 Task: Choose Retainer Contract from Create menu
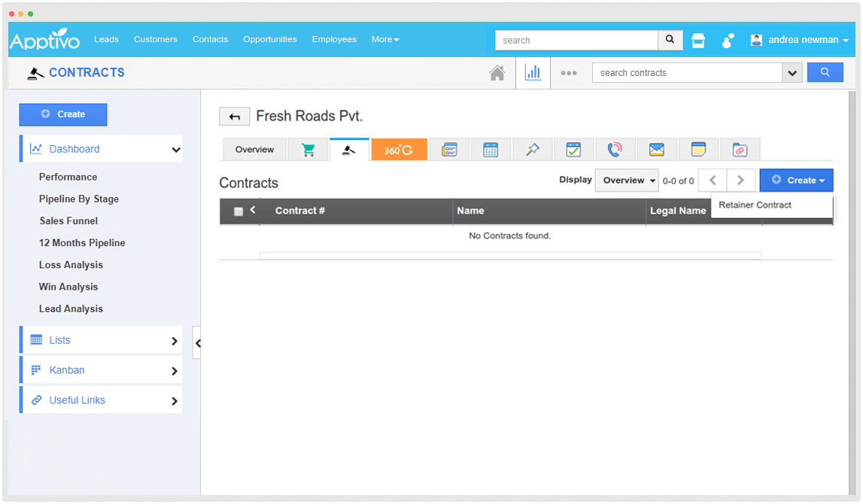coord(755,205)
